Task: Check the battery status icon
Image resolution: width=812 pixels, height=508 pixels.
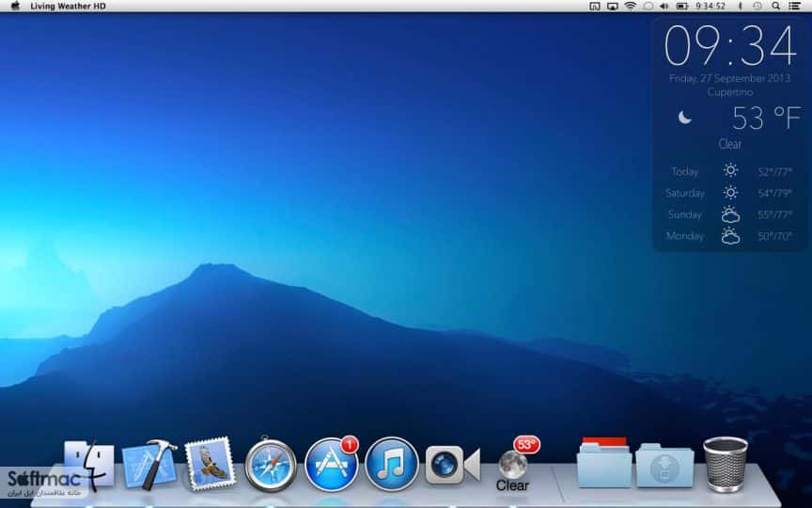Action: (x=682, y=6)
